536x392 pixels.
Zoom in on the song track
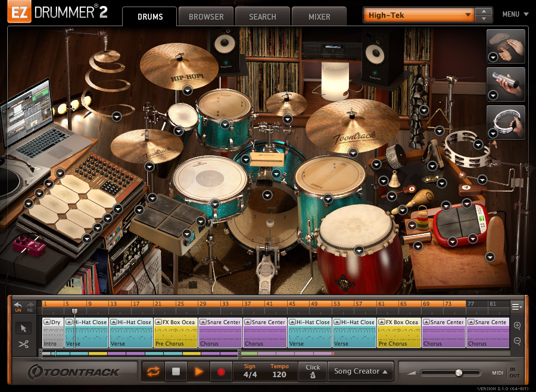point(517,326)
